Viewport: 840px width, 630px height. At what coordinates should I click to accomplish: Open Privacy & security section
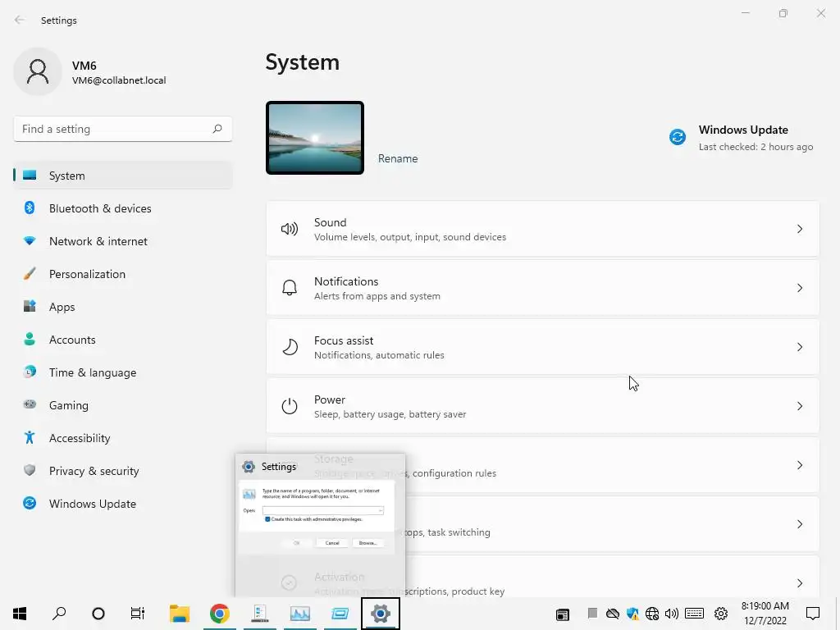point(123,471)
